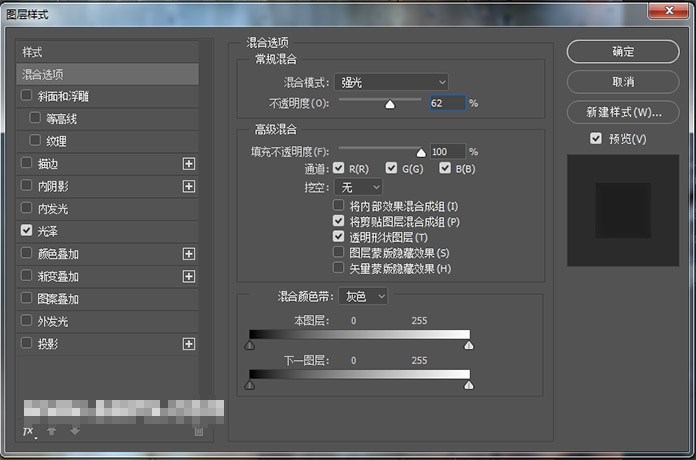The width and height of the screenshot is (696, 460).
Task: Check 将内部效果混合成组 option
Action: pos(339,205)
